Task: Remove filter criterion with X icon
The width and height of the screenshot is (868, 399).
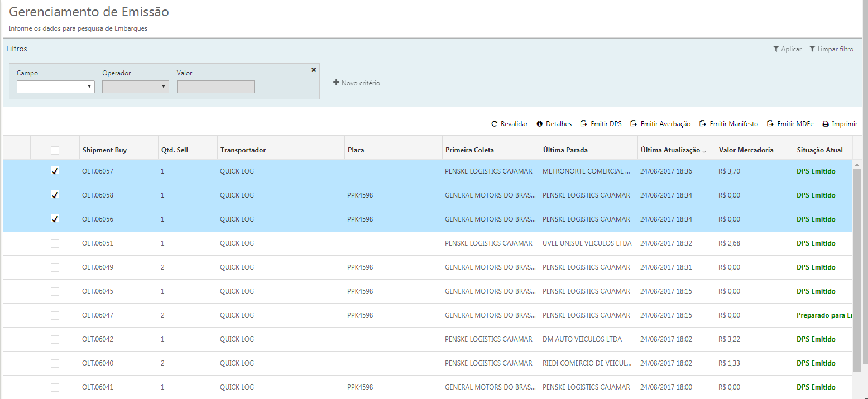Action: click(x=314, y=70)
